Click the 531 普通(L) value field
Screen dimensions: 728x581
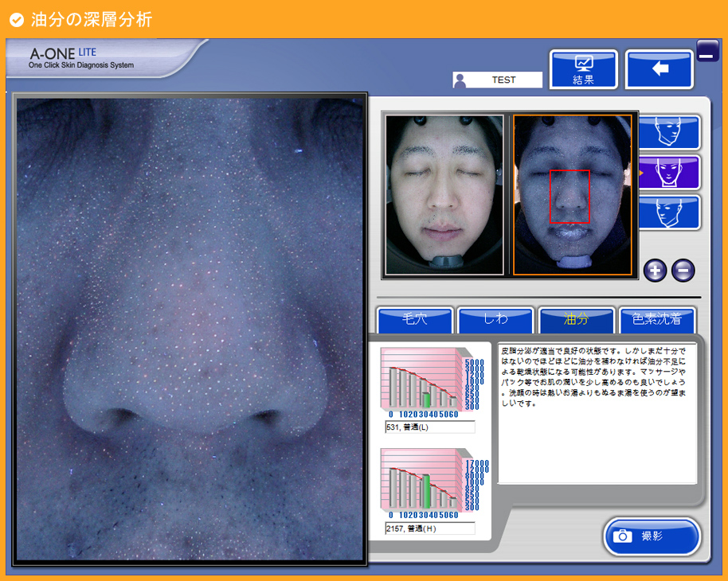click(x=430, y=427)
